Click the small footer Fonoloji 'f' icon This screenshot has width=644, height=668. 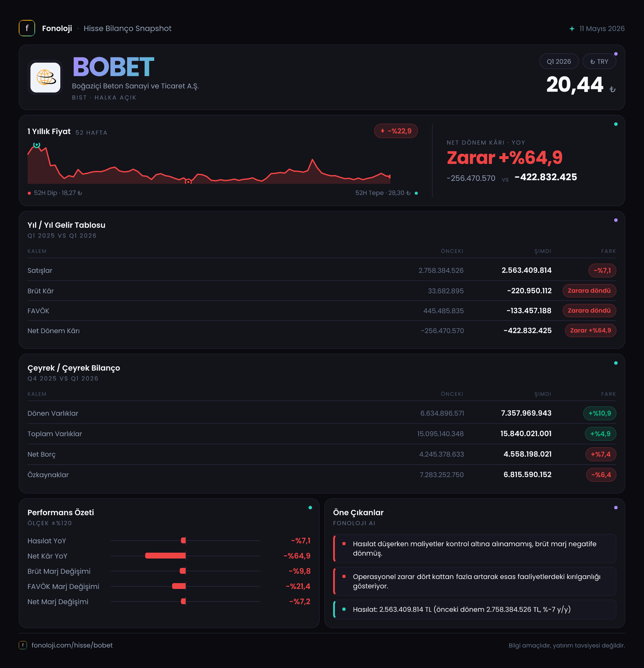pos(23,645)
